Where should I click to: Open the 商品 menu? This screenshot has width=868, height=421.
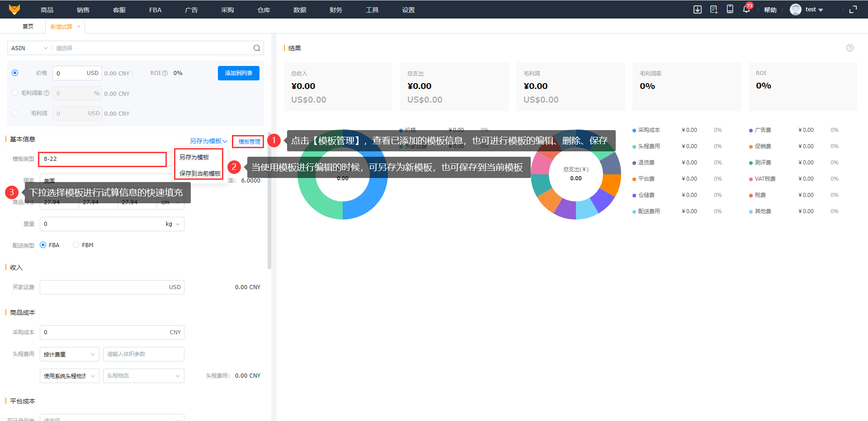tap(47, 10)
